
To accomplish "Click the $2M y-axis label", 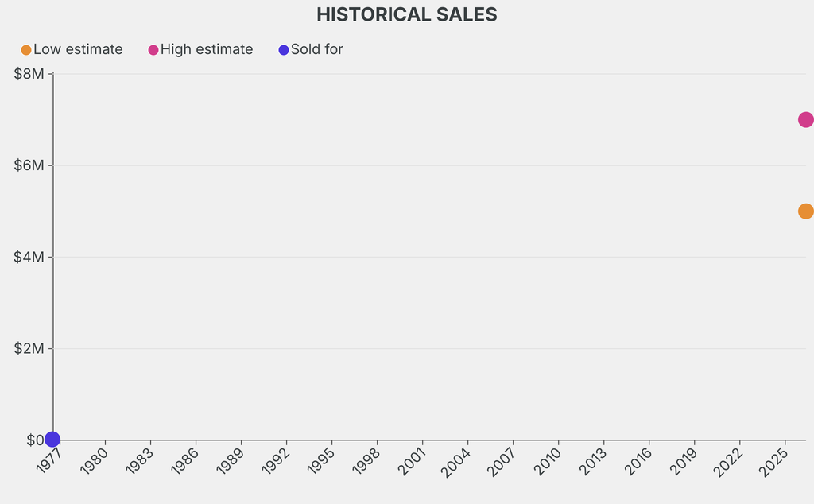I will tap(29, 348).
